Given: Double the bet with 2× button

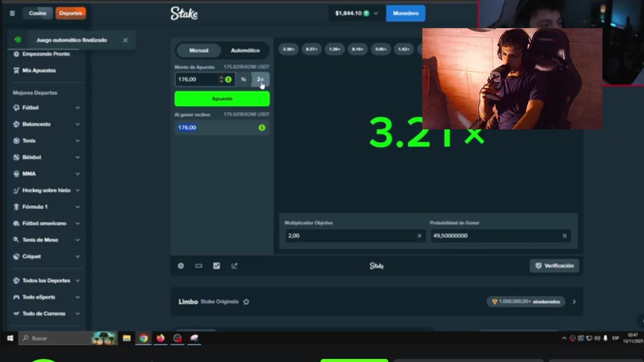Looking at the screenshot, I should tap(260, 79).
